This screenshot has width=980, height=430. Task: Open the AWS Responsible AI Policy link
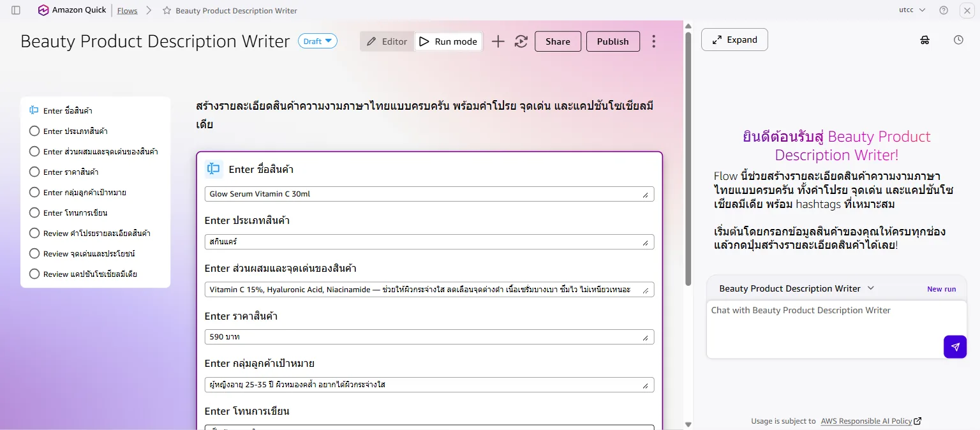point(866,421)
